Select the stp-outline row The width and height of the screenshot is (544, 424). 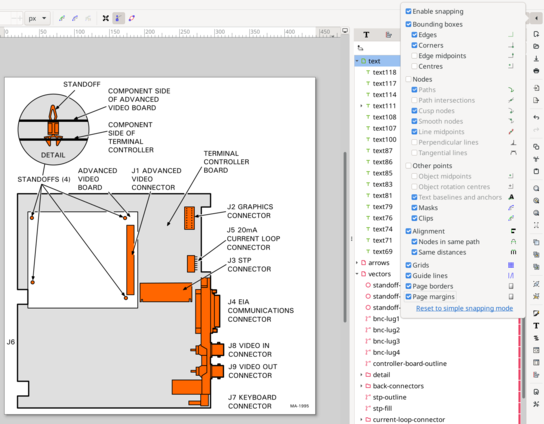(436, 397)
